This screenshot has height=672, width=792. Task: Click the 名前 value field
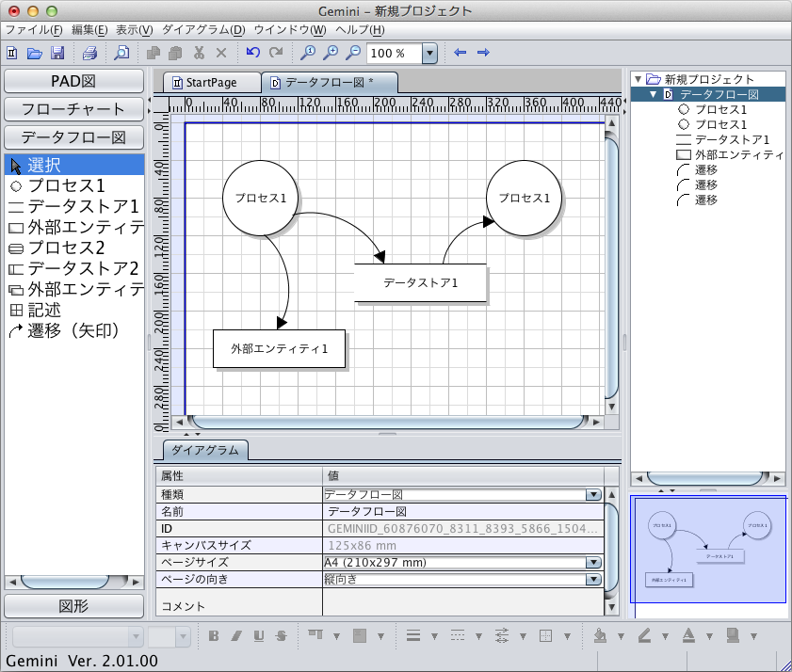[462, 511]
